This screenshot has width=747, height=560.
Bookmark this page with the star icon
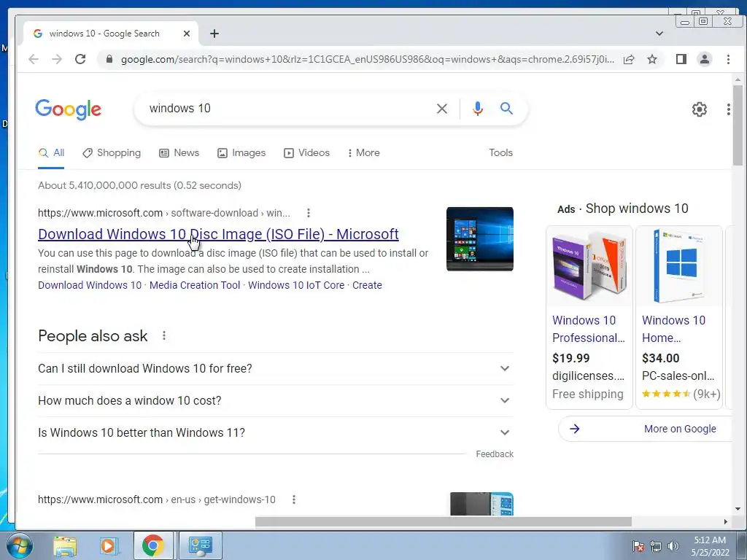(652, 59)
